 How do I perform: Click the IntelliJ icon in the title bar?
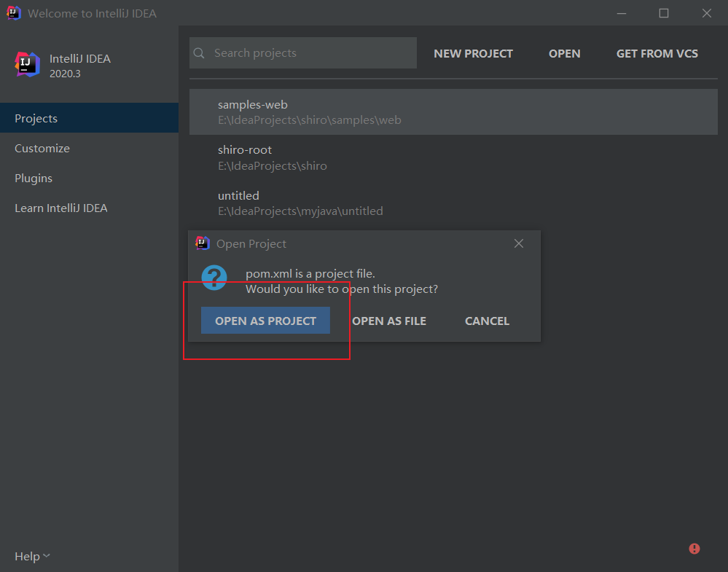[x=14, y=13]
